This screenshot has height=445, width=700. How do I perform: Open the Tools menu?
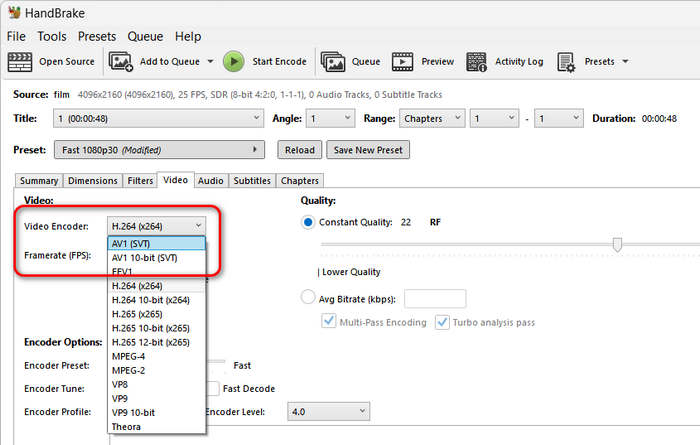(52, 36)
